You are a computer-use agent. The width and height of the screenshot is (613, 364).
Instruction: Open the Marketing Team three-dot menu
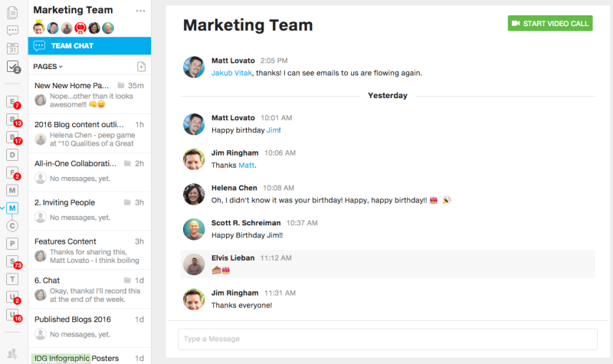140,11
